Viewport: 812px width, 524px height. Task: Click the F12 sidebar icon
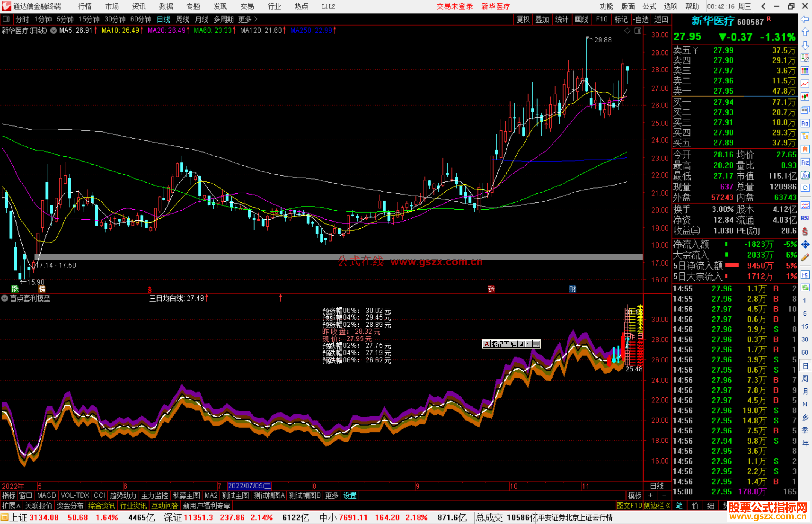point(805,162)
